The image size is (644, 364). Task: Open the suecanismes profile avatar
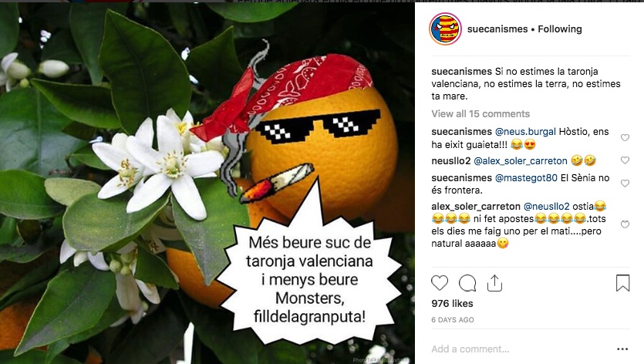(446, 29)
